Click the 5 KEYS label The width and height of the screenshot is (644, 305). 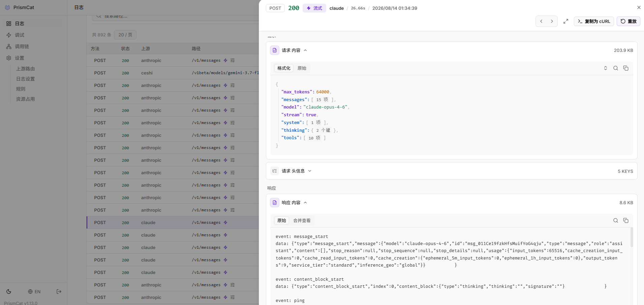pos(625,171)
